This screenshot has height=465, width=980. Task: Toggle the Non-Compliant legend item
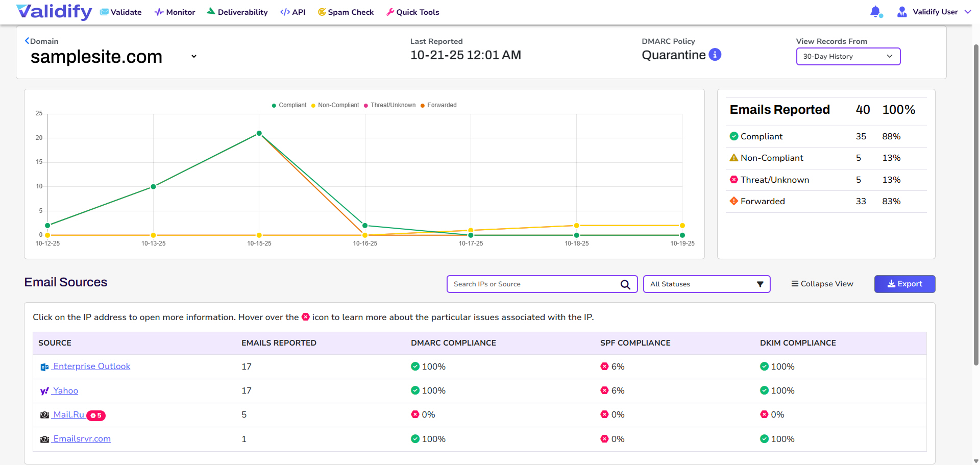click(x=335, y=105)
